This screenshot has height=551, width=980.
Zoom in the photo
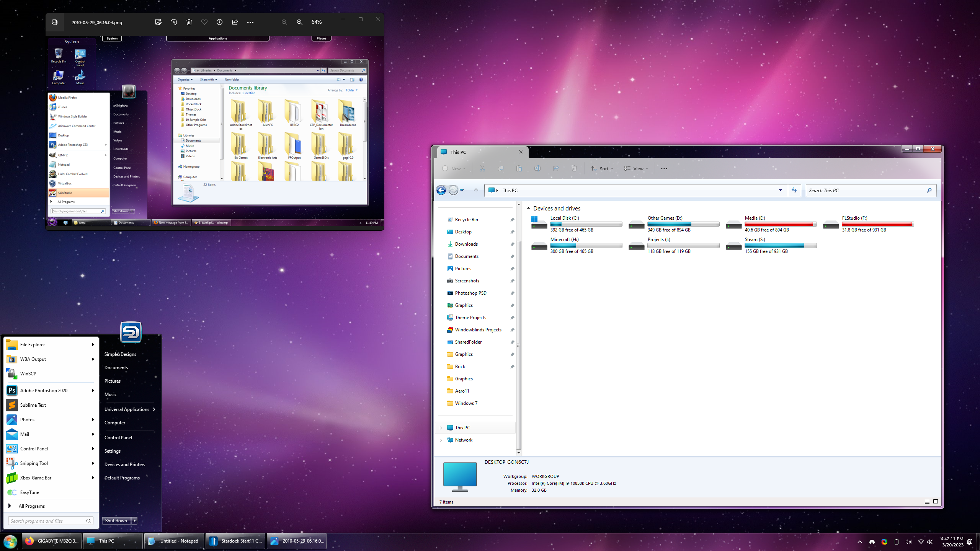coord(300,22)
